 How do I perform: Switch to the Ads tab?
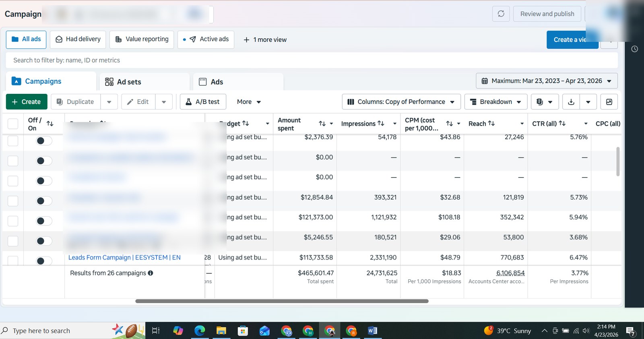tap(238, 82)
